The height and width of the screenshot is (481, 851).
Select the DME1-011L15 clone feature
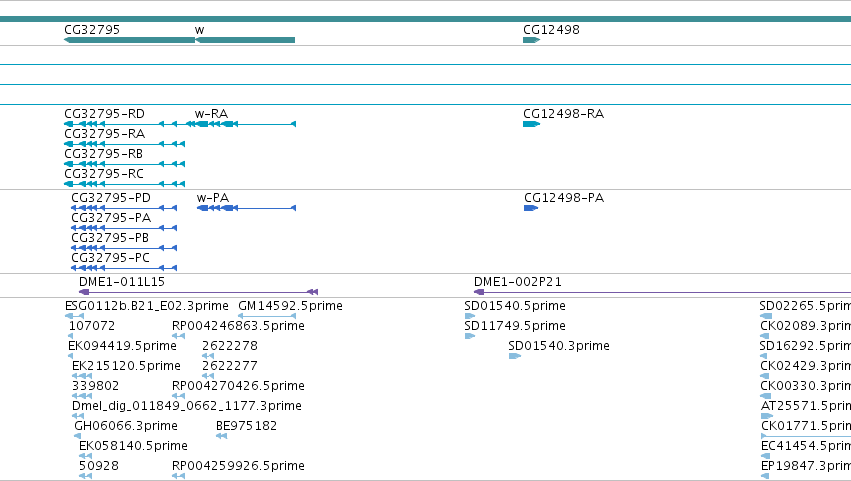(198, 292)
